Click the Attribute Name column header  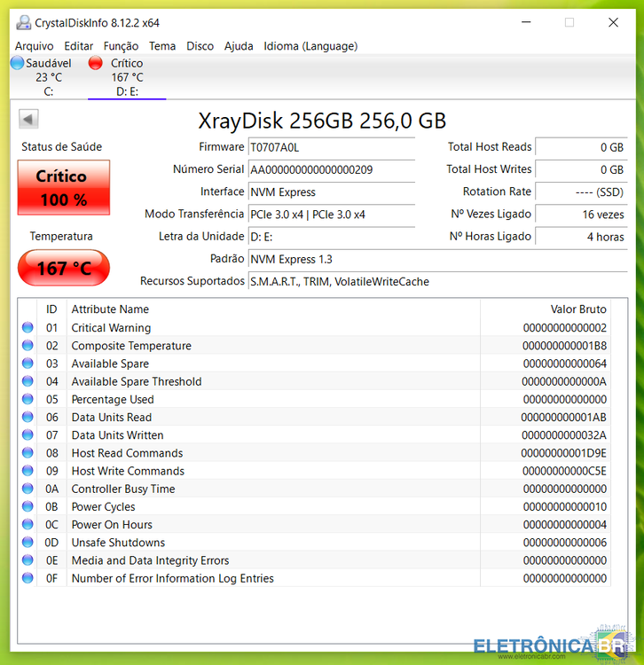coord(110,309)
